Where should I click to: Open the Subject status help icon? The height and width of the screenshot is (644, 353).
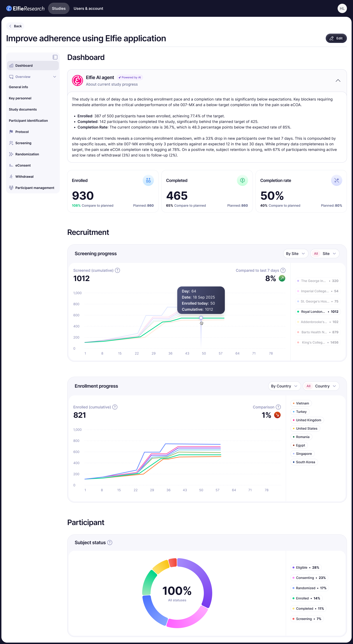(x=109, y=543)
